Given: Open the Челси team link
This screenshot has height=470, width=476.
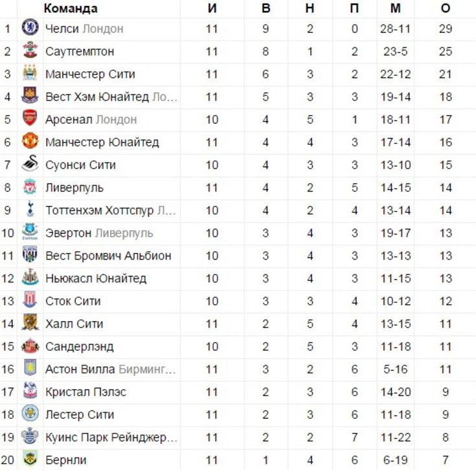Looking at the screenshot, I should coord(62,29).
